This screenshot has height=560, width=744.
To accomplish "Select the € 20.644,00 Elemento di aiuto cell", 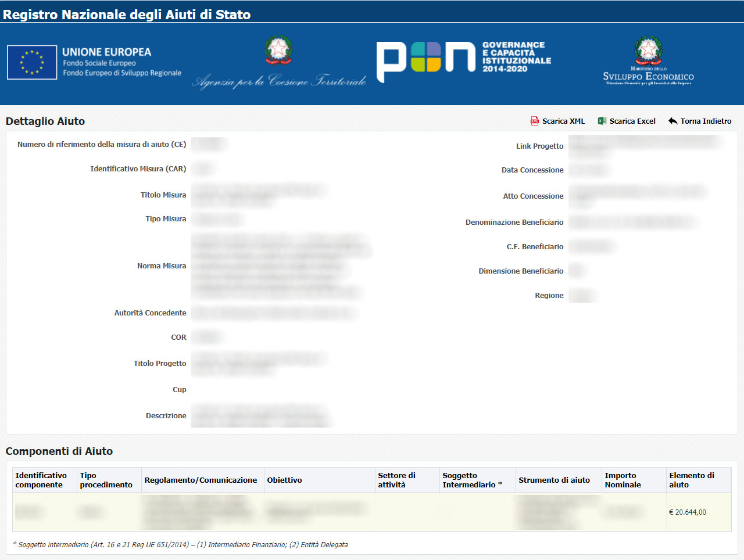I will tap(688, 512).
